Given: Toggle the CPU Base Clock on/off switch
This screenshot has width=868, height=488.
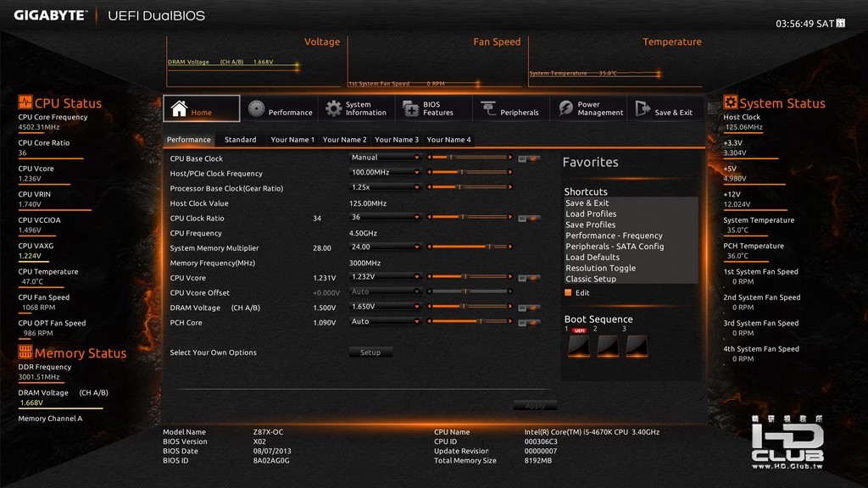Looking at the screenshot, I should (x=529, y=158).
